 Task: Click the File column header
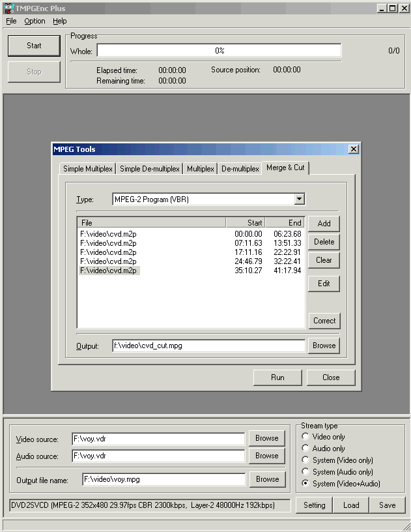click(151, 222)
